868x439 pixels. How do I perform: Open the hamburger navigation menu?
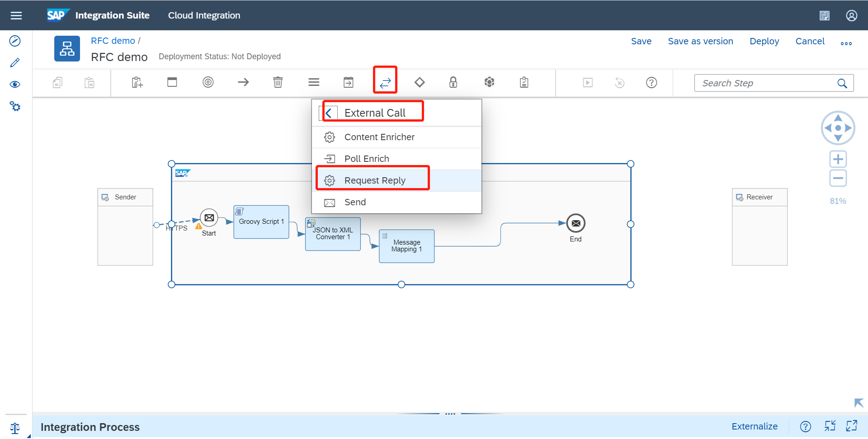[16, 15]
